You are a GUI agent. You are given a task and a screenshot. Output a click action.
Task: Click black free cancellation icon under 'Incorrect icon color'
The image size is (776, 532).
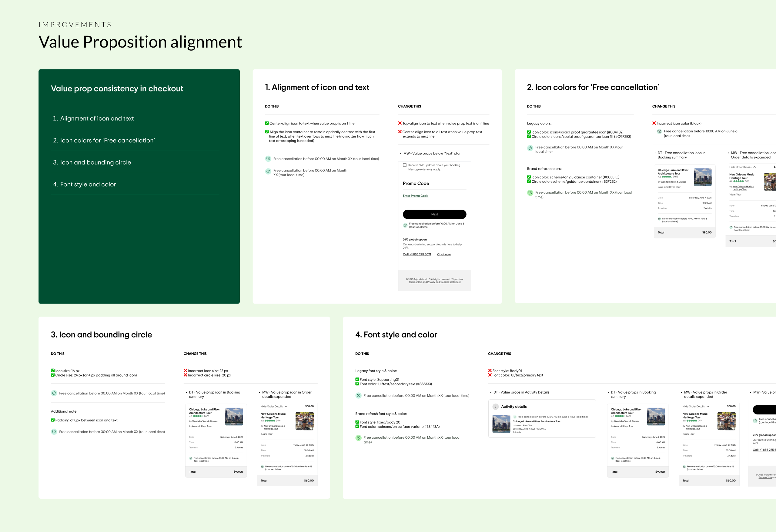(x=659, y=131)
